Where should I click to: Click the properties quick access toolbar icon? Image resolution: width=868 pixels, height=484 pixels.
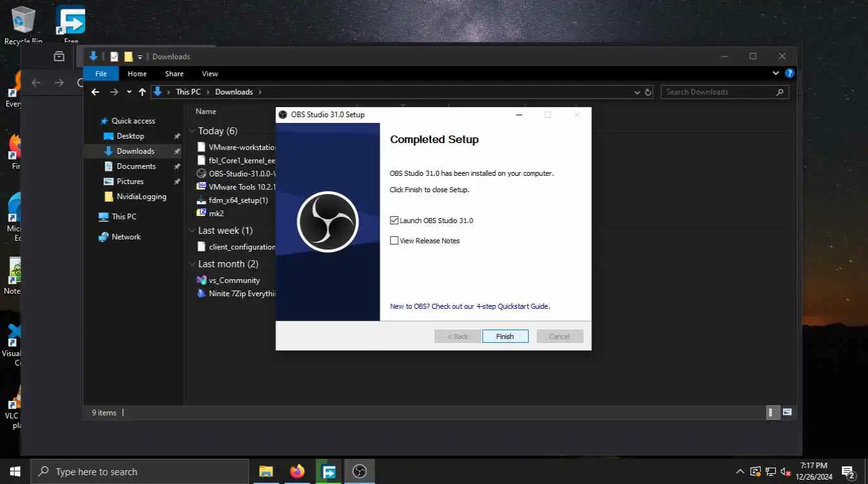click(x=114, y=57)
